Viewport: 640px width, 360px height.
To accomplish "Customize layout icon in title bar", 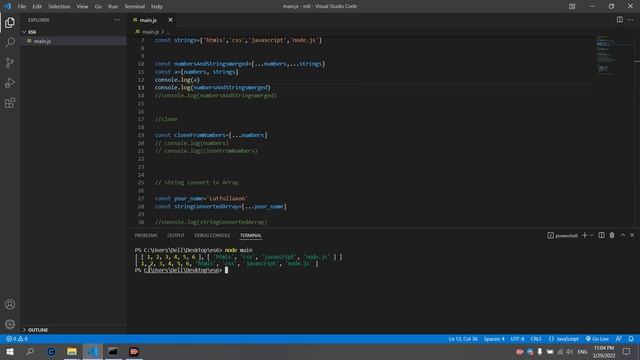I will pos(572,6).
